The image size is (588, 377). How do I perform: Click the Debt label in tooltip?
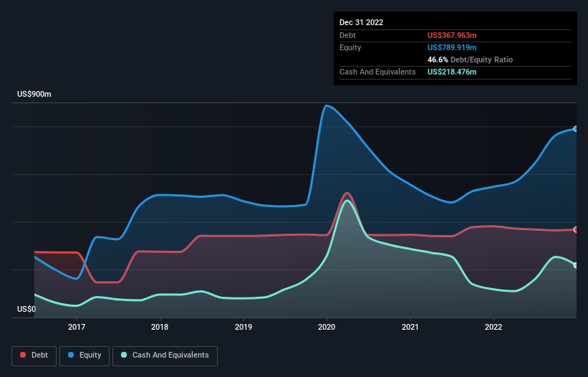point(347,35)
